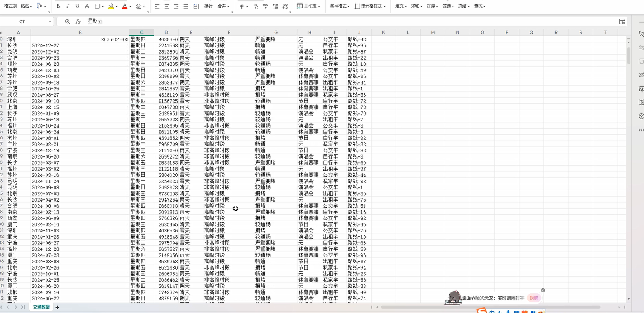Center align cell text
The width and height of the screenshot is (644, 313).
click(167, 6)
